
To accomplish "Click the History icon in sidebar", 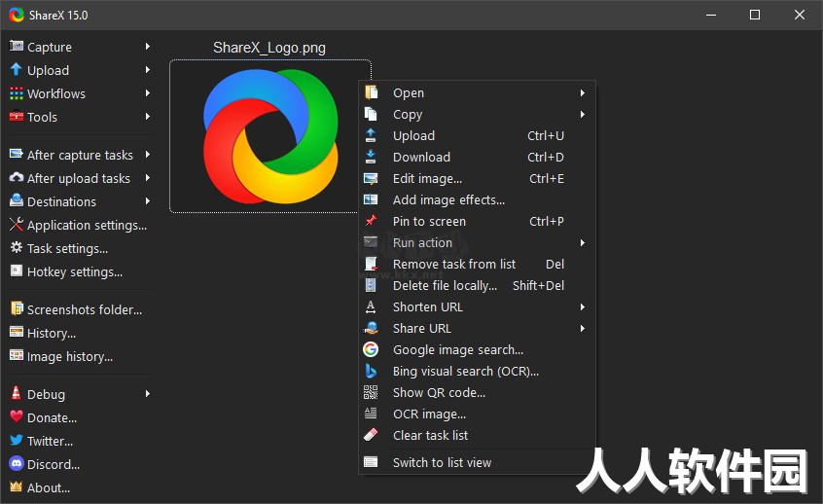I will click(x=17, y=333).
